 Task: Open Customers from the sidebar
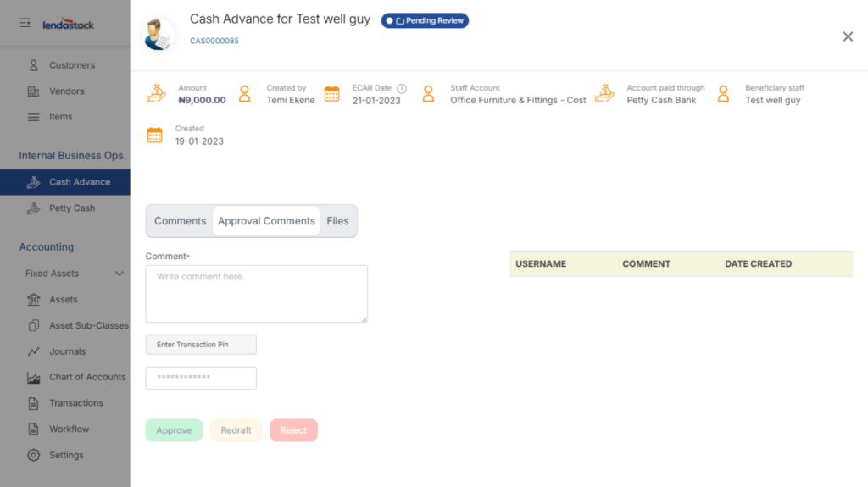point(71,65)
